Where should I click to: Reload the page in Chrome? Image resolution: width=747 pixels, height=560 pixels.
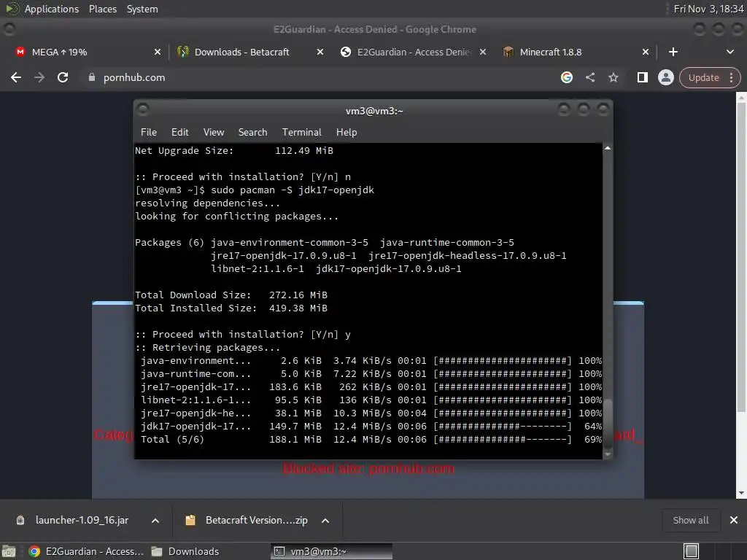pyautogui.click(x=63, y=77)
